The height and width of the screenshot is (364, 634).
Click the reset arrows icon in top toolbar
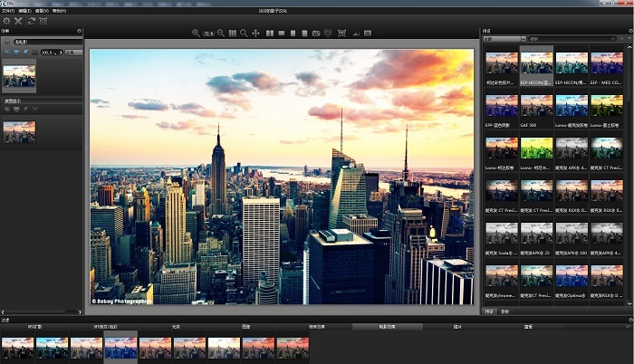(x=32, y=20)
